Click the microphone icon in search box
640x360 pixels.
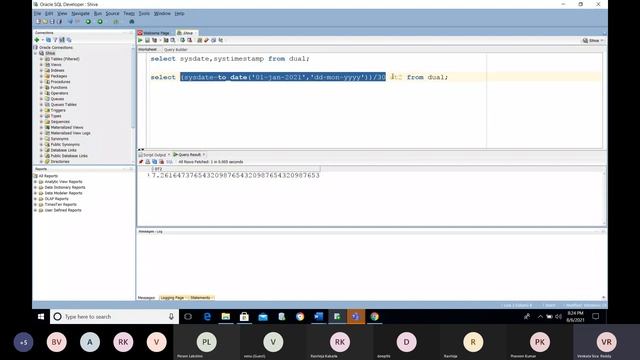click(171, 316)
